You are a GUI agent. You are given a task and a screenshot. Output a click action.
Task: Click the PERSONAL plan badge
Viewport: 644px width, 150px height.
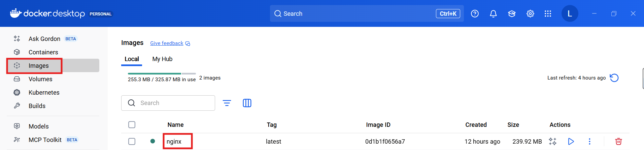click(x=100, y=14)
